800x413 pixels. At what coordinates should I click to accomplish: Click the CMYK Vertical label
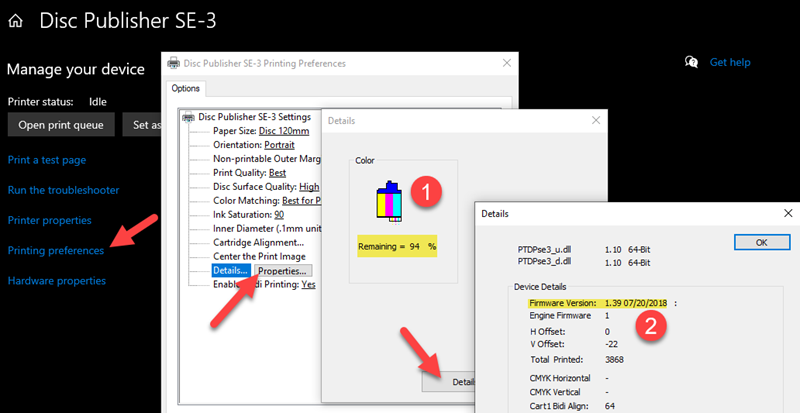coord(555,392)
